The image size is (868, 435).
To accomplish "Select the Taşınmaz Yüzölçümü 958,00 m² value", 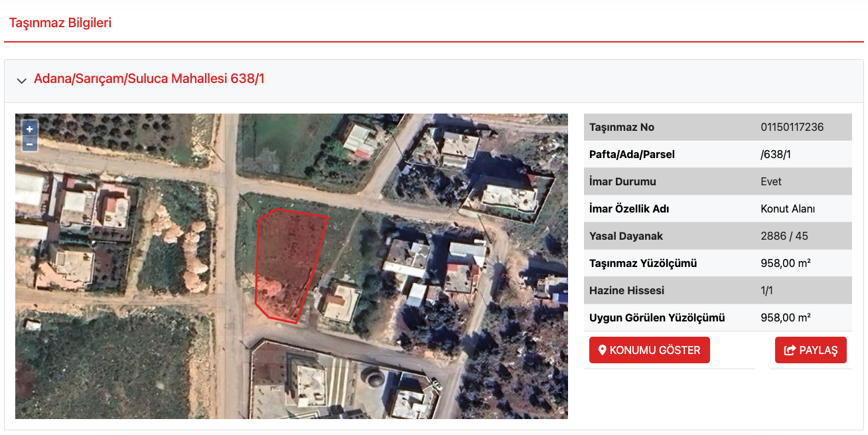I will coord(786,263).
